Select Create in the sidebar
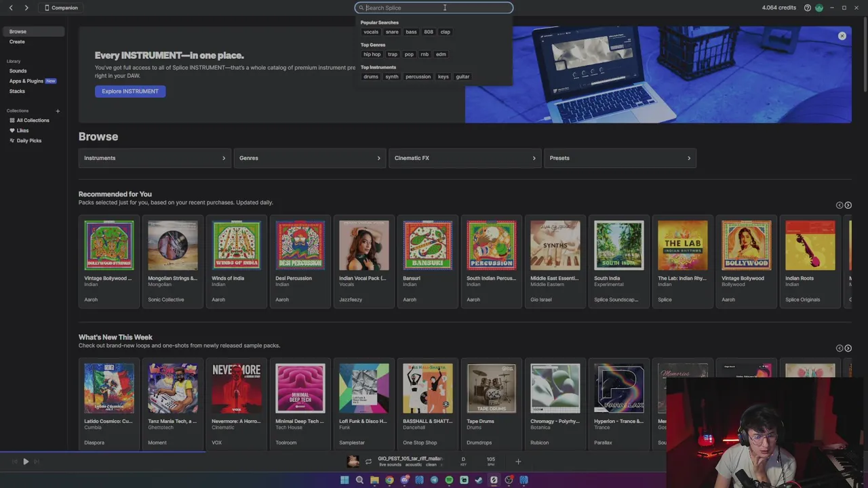868x488 pixels. (x=17, y=41)
